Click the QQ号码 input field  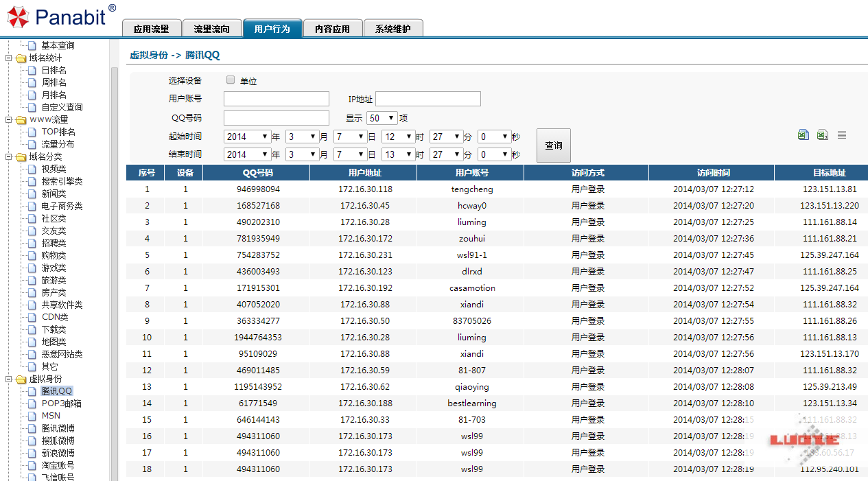tap(277, 118)
